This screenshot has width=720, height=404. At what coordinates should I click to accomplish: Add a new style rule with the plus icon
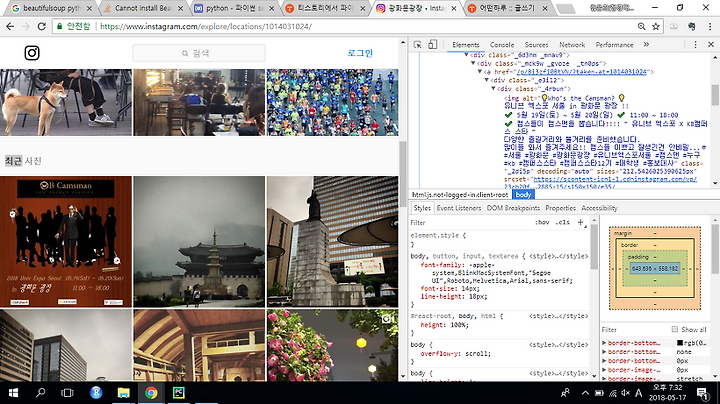(x=580, y=222)
